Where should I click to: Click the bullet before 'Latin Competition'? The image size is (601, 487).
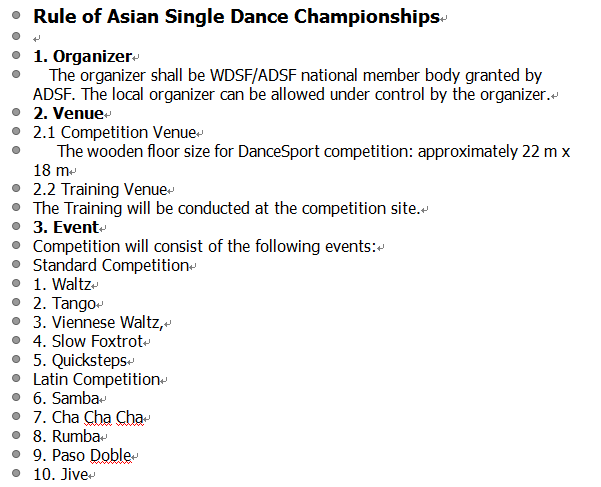click(16, 378)
